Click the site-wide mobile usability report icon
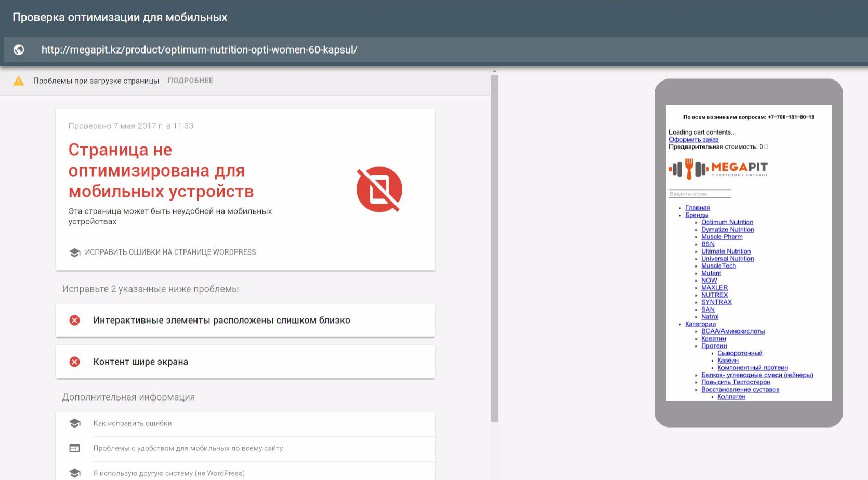The image size is (868, 480). [x=75, y=448]
